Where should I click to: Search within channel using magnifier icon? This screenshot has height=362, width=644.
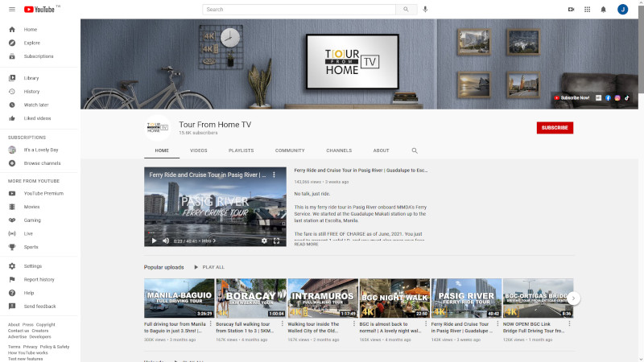415,150
